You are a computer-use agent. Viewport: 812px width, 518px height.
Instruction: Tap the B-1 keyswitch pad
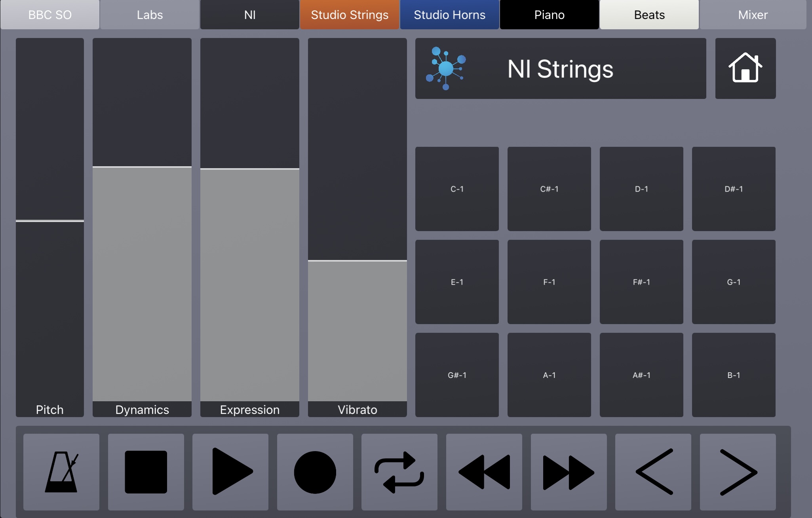[734, 375]
